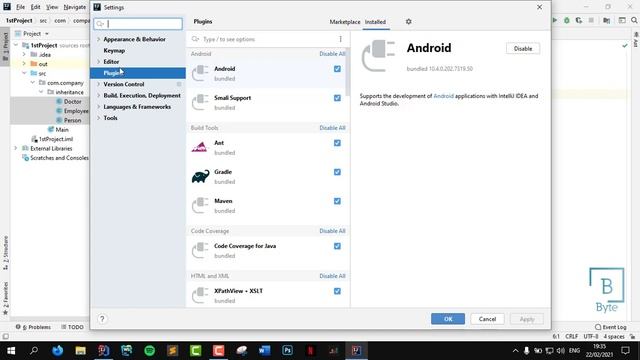
Task: Uncheck the Android plugin checkbox
Action: 337,69
